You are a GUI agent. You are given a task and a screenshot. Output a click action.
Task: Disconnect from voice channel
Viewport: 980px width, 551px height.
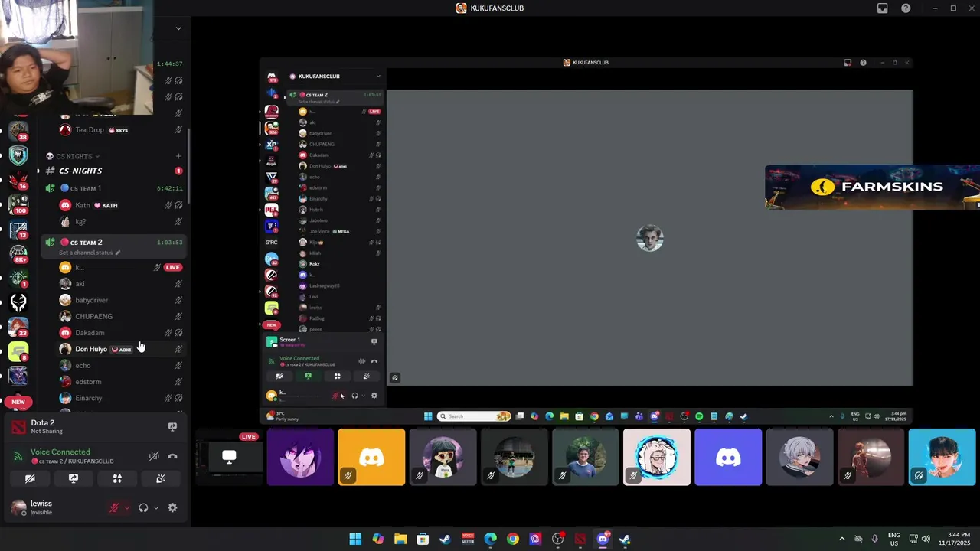(x=172, y=456)
